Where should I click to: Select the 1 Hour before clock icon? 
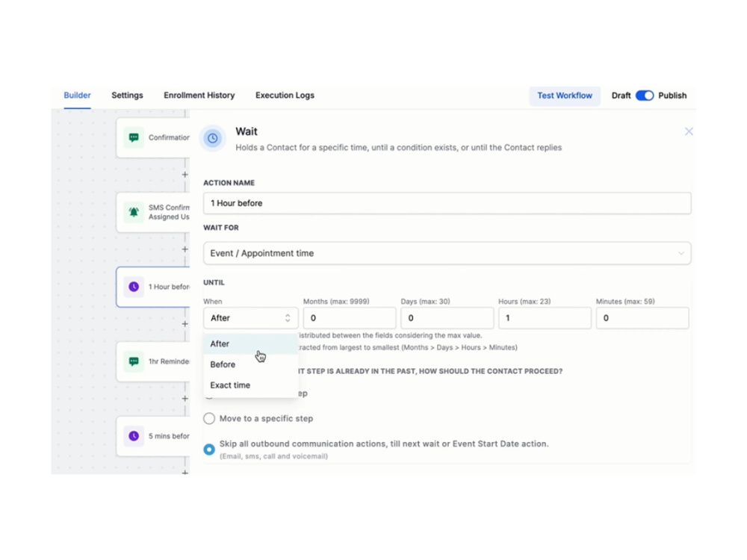coord(134,287)
